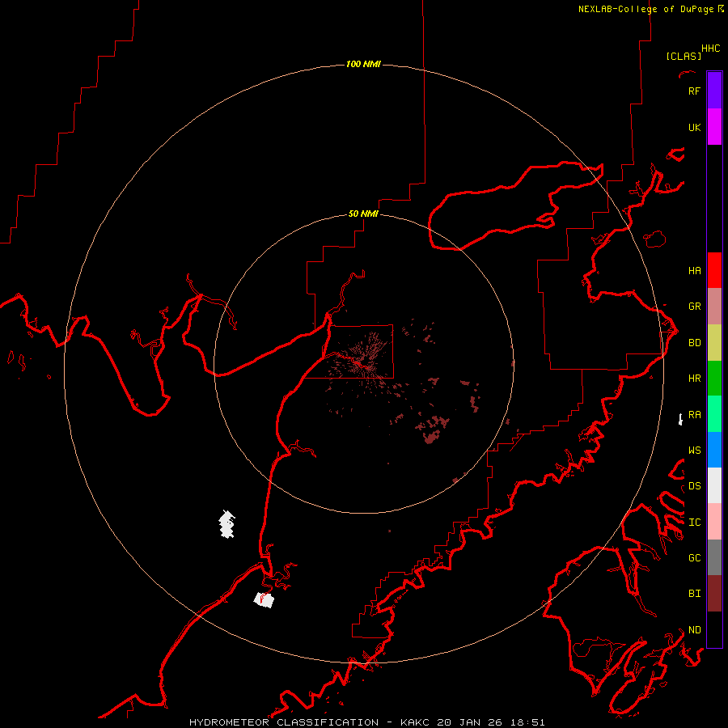The width and height of the screenshot is (728, 728).
Task: Click the UK magenta legend swatch
Action: (x=714, y=127)
